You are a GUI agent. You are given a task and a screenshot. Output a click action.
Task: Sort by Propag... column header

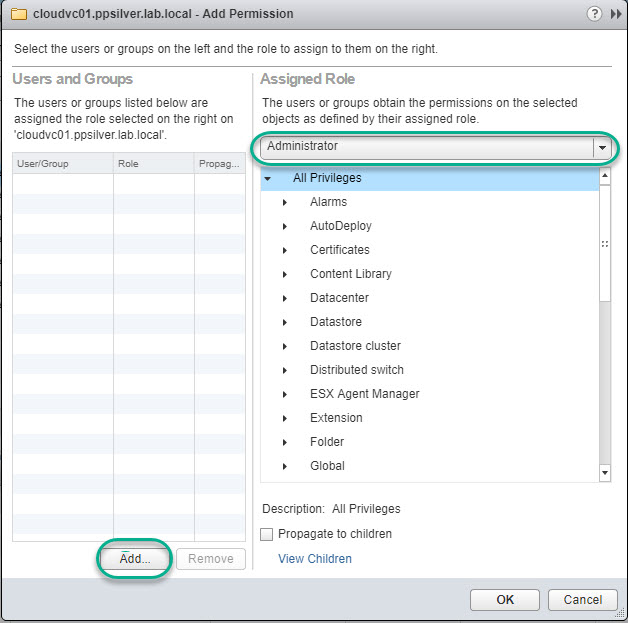point(220,163)
